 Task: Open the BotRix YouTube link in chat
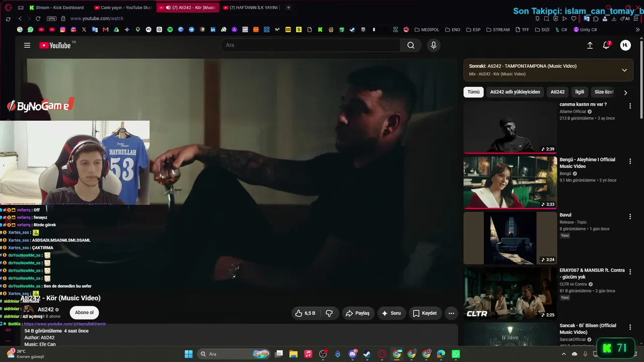(x=65, y=324)
